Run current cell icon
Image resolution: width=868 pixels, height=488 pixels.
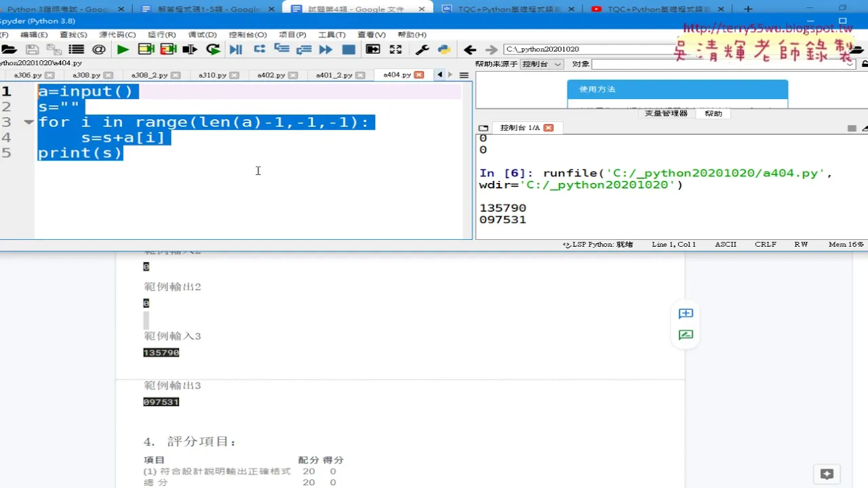click(x=145, y=49)
